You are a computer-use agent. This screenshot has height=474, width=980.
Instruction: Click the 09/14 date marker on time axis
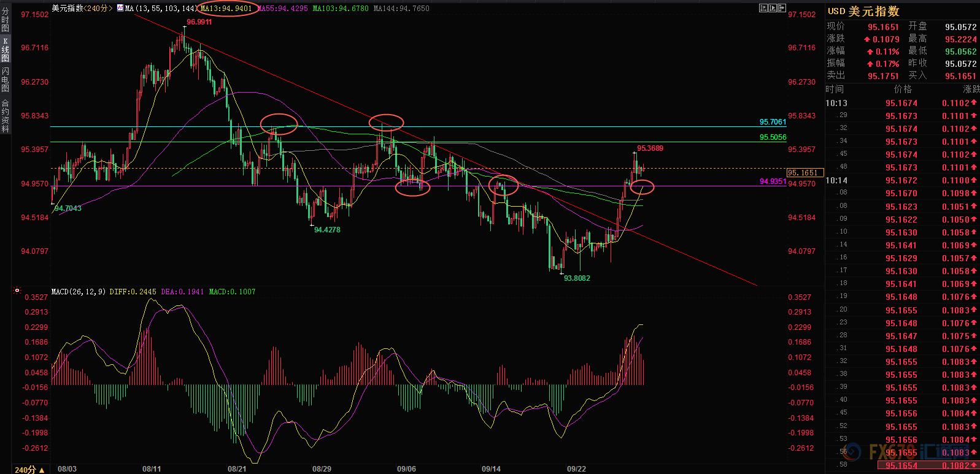(x=491, y=468)
